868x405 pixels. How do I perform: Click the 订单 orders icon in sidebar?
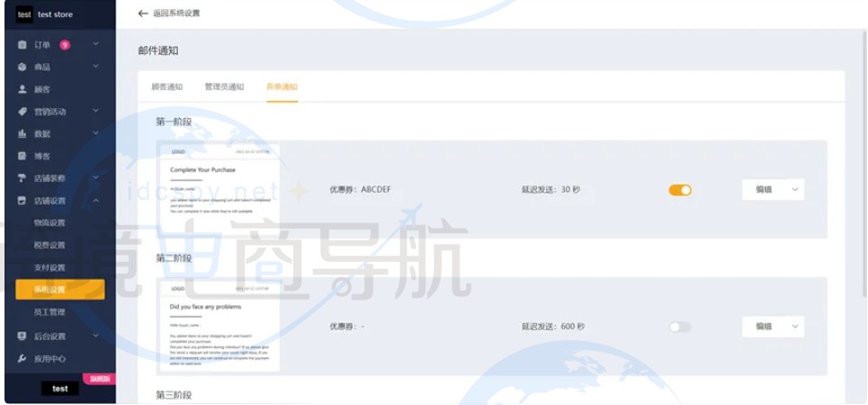(x=22, y=44)
